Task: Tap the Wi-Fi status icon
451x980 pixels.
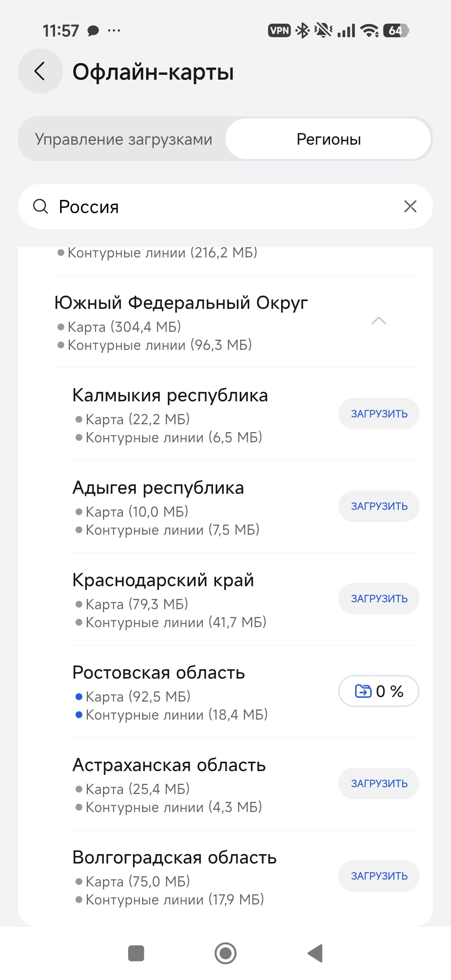Action: click(x=369, y=30)
